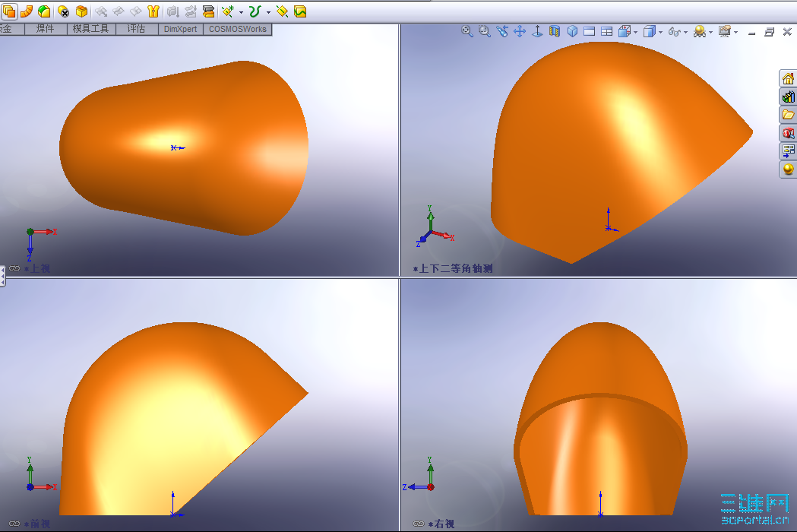Select the yellow box with green curve icon
Image resolution: width=797 pixels, height=532 pixels.
300,11
